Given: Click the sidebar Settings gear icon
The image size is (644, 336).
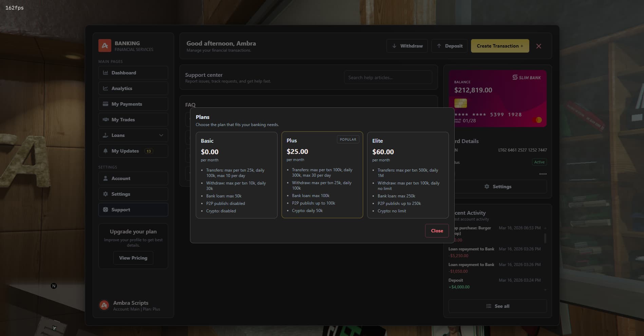Looking at the screenshot, I should 106,194.
